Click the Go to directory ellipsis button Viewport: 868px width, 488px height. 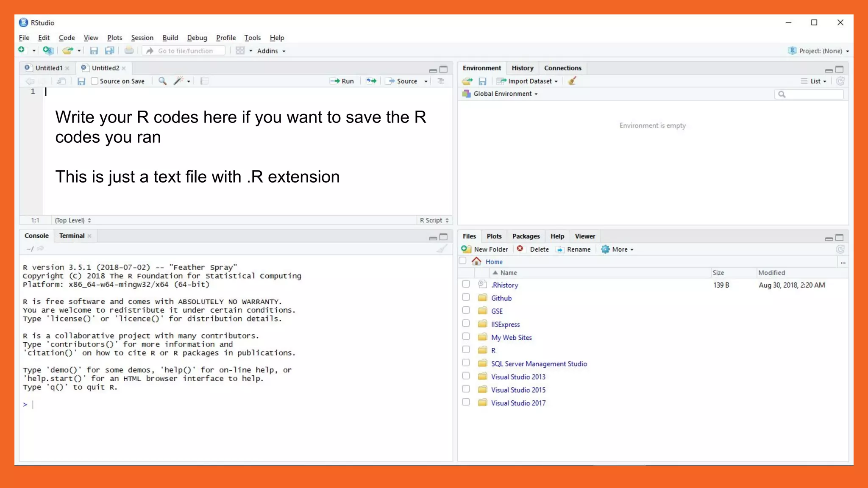click(843, 262)
